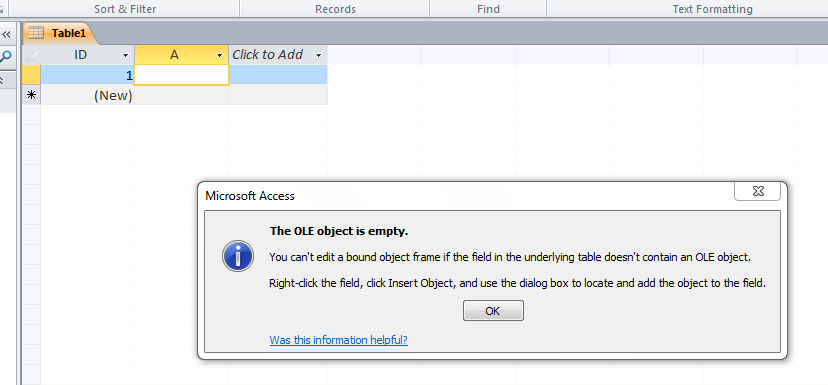
Task: Click the search magnifier in the navigation pane
Action: pos(6,56)
